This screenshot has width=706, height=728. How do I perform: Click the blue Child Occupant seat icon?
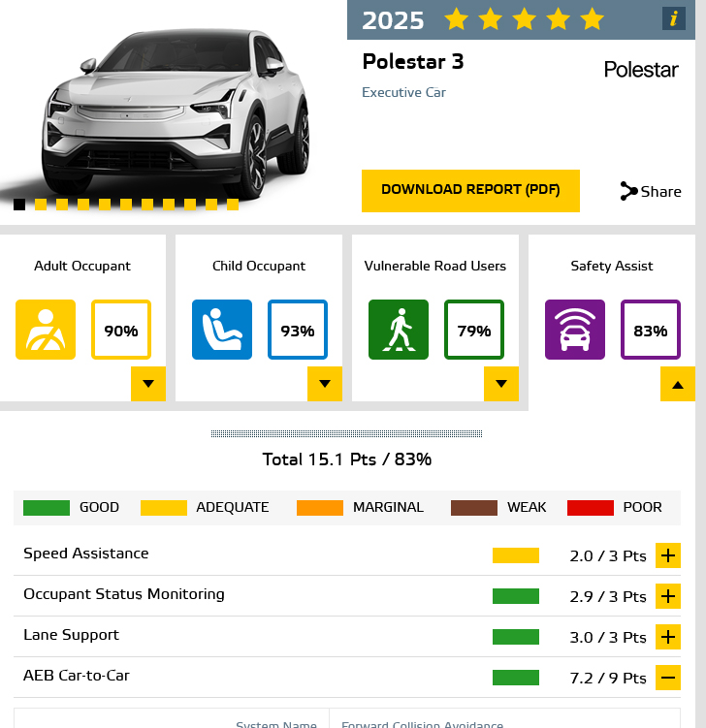click(x=222, y=330)
